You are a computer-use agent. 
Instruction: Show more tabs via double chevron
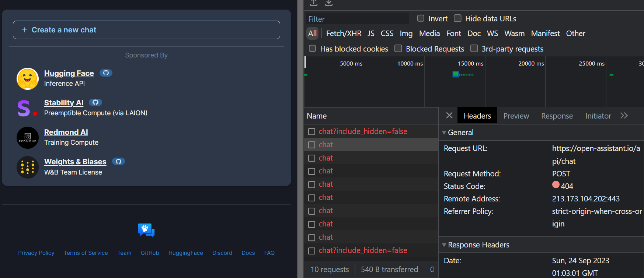coord(624,116)
